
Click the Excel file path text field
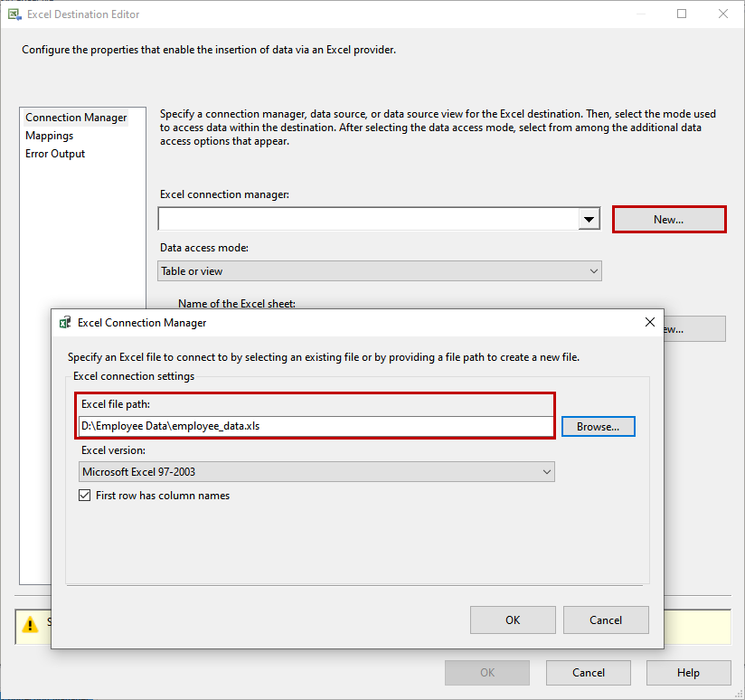[316, 426]
